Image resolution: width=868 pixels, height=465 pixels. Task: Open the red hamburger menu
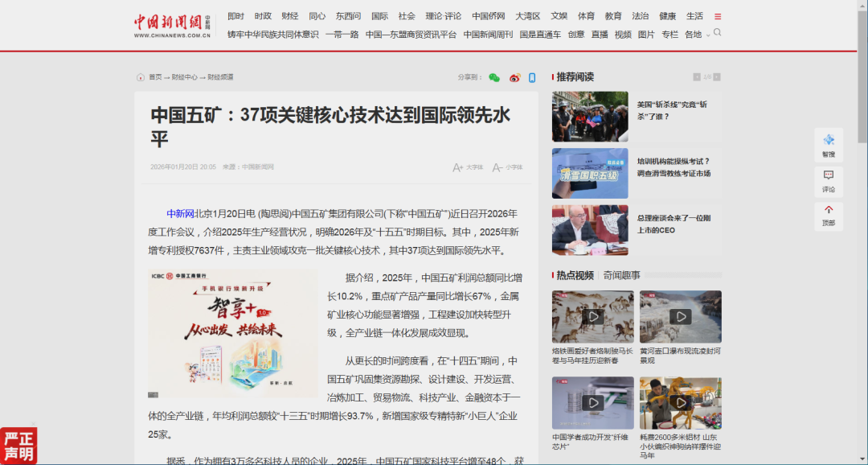tap(718, 15)
